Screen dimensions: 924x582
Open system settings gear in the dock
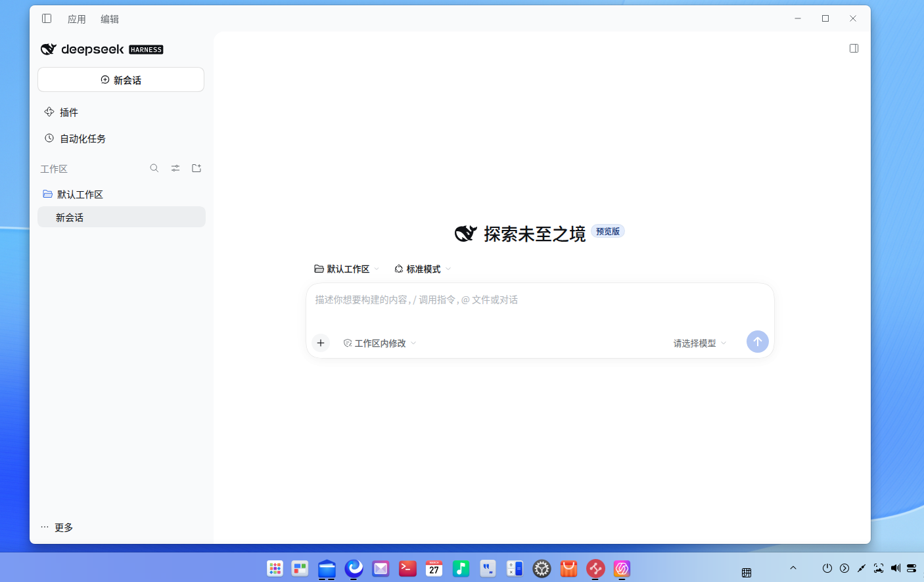pyautogui.click(x=542, y=568)
